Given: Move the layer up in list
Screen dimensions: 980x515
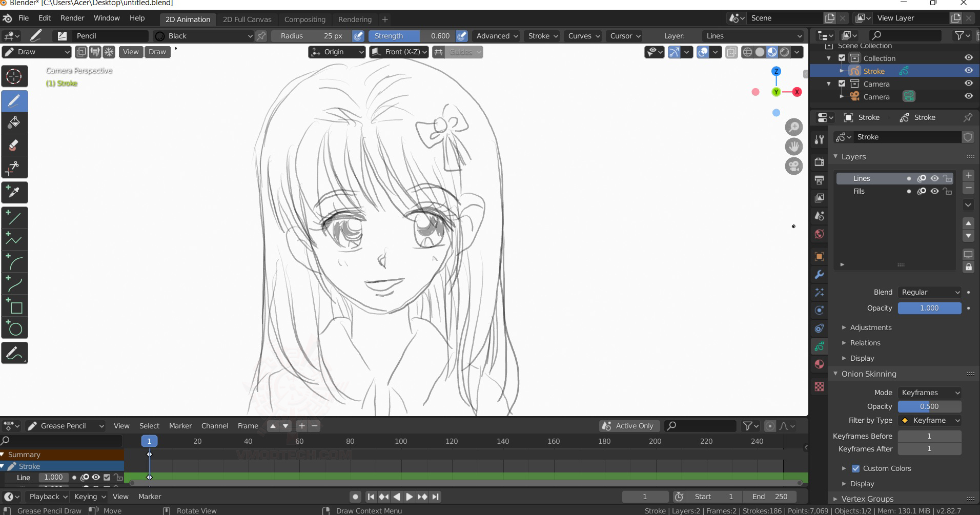Looking at the screenshot, I should pyautogui.click(x=968, y=223).
